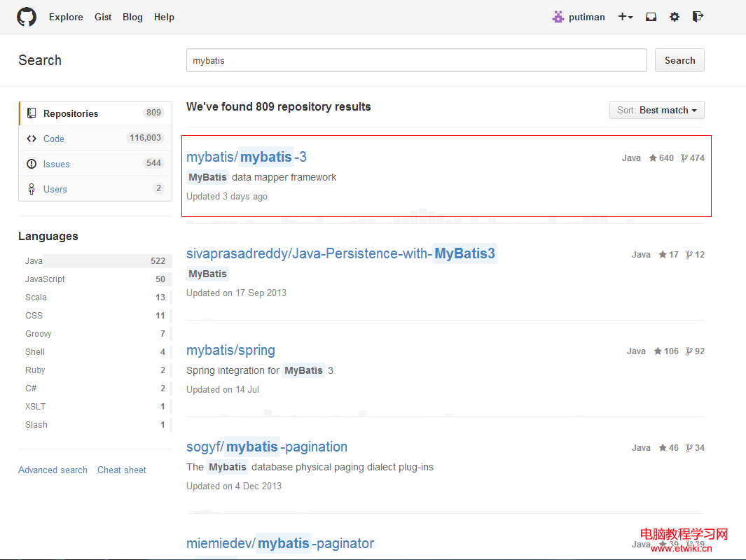This screenshot has width=746, height=560.
Task: Open the Advanced search link
Action: click(53, 470)
